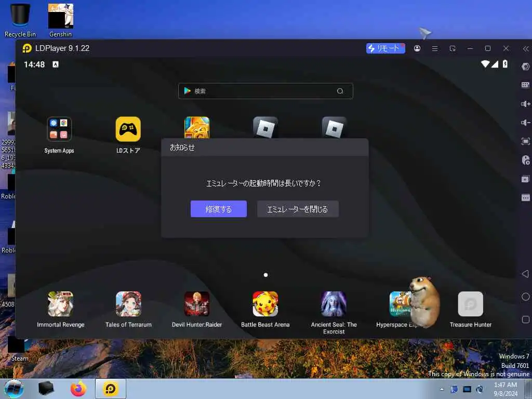Screen dimensions: 532x399
Task: Launch Devil Hunter:Raider game
Action: (x=197, y=304)
